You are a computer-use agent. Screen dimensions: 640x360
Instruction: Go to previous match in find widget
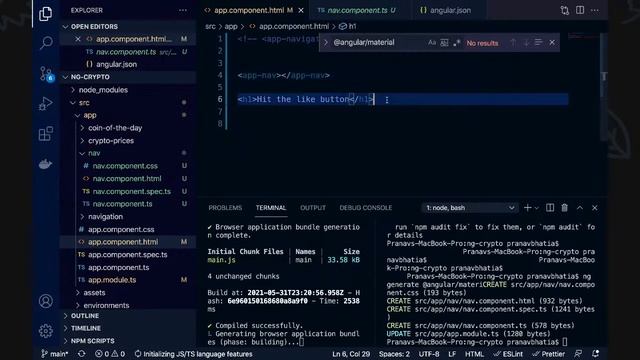pos(513,42)
